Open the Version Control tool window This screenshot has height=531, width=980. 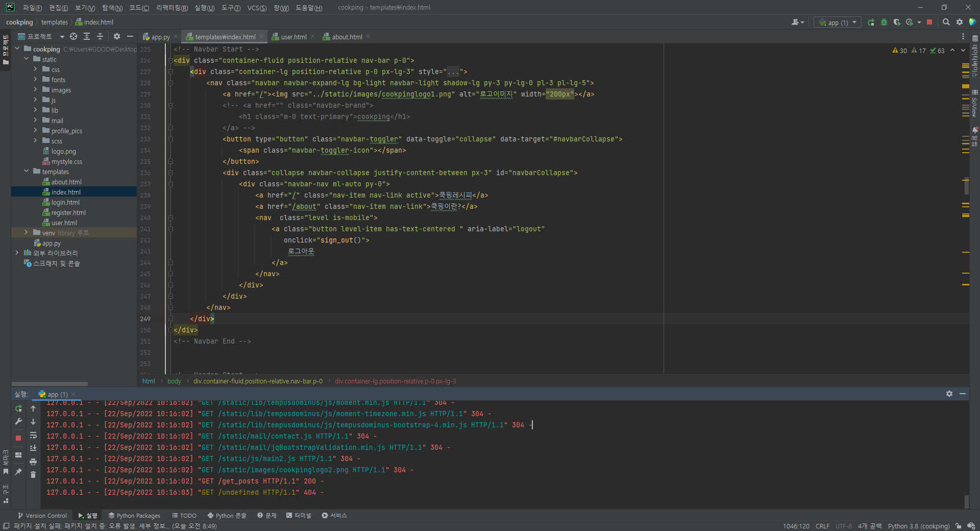pos(42,516)
